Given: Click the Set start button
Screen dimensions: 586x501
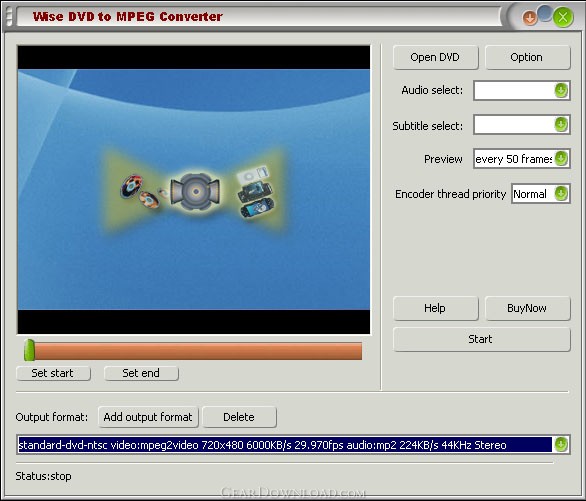Looking at the screenshot, I should [53, 373].
